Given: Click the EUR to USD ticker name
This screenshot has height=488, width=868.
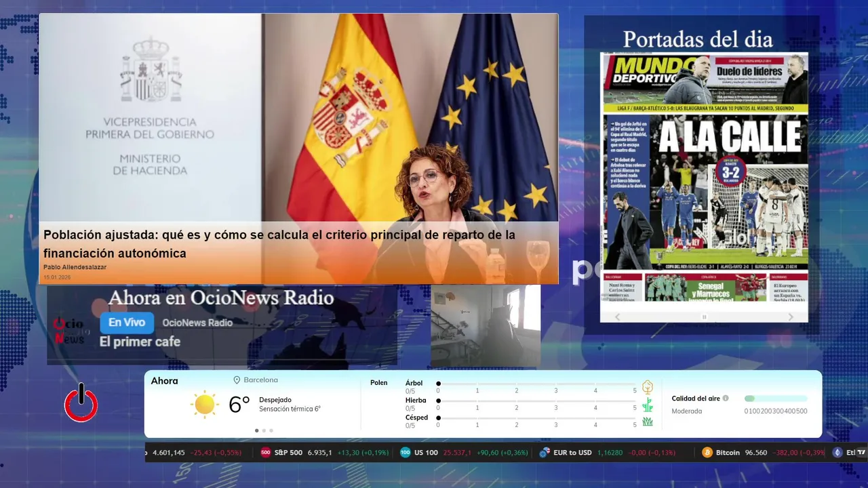Looking at the screenshot, I should click(x=572, y=453).
